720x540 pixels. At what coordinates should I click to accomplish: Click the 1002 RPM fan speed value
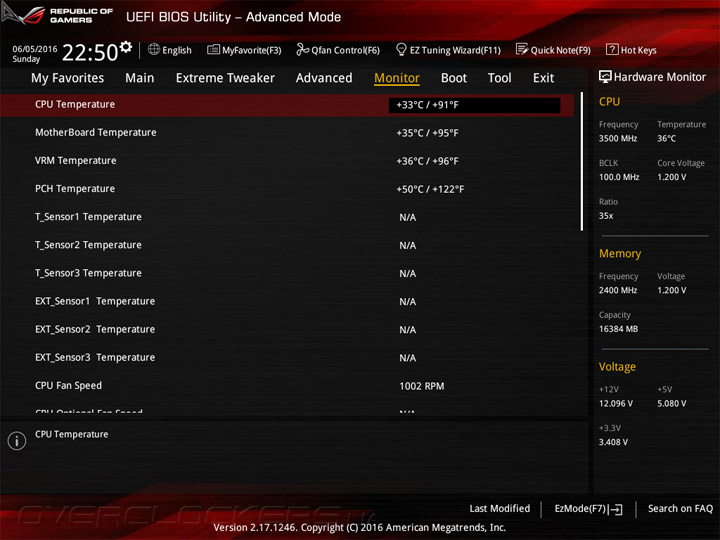click(422, 386)
